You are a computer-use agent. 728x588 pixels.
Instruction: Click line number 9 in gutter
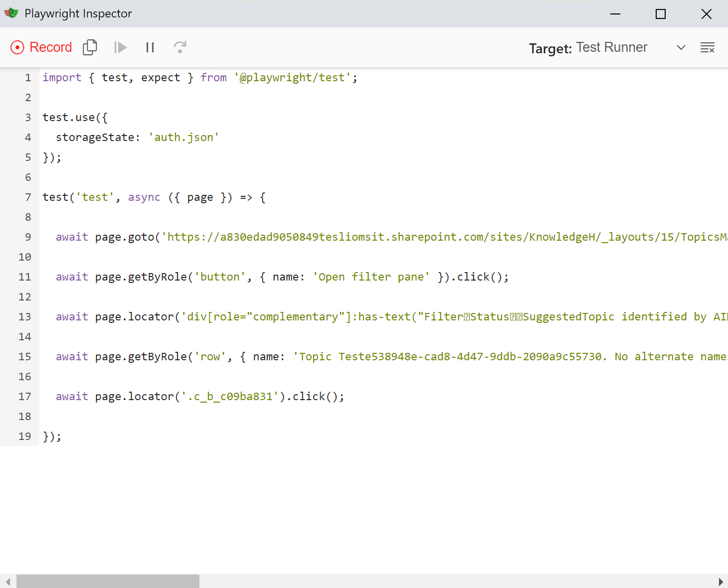point(28,237)
